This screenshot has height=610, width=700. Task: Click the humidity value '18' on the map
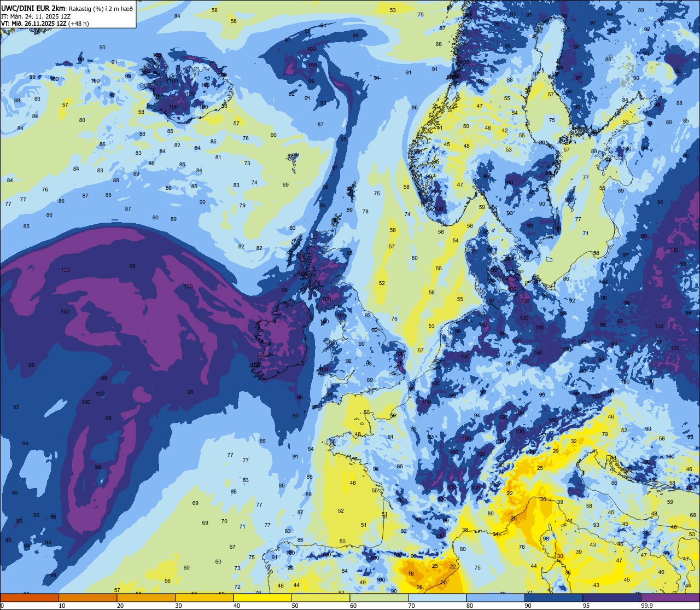coord(411,573)
